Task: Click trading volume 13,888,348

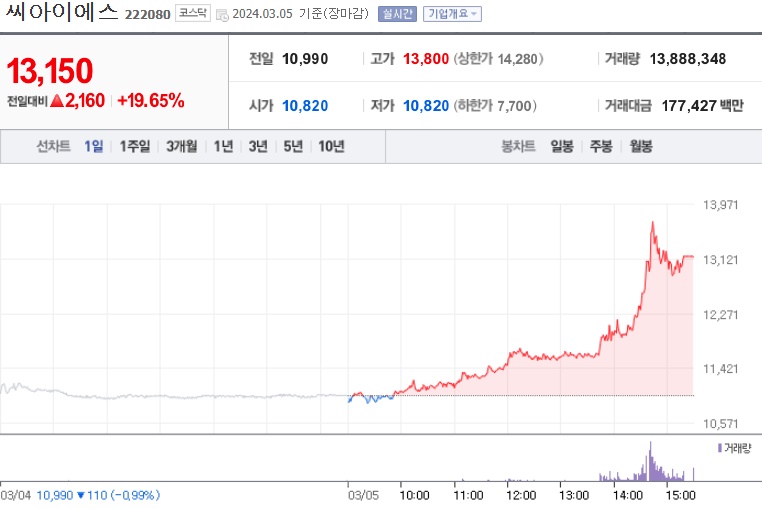Action: 688,59
